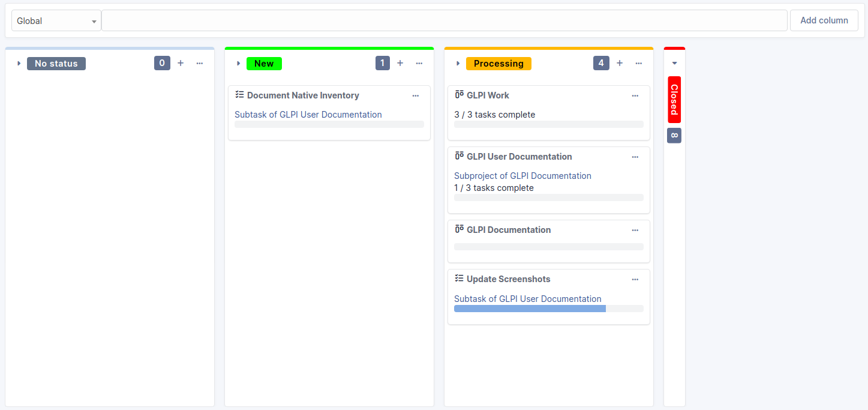The width and height of the screenshot is (868, 410).
Task: Click No status item count badge 0
Action: click(162, 63)
